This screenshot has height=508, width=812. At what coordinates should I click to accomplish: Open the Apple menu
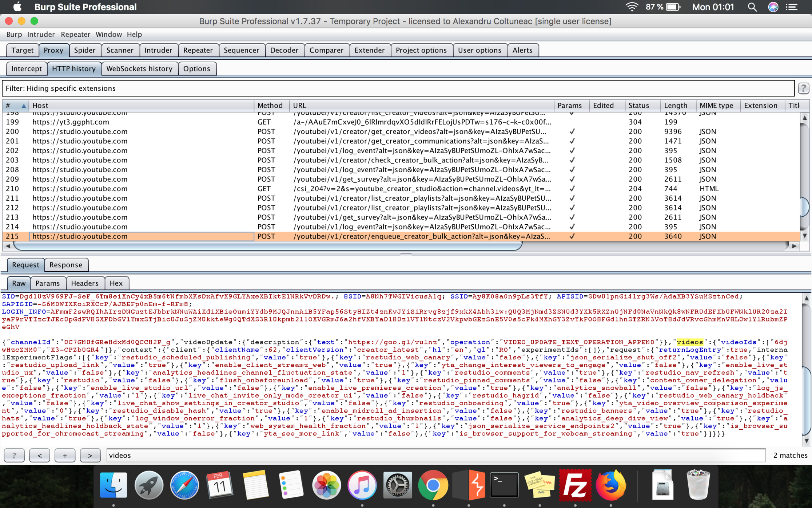(x=17, y=7)
